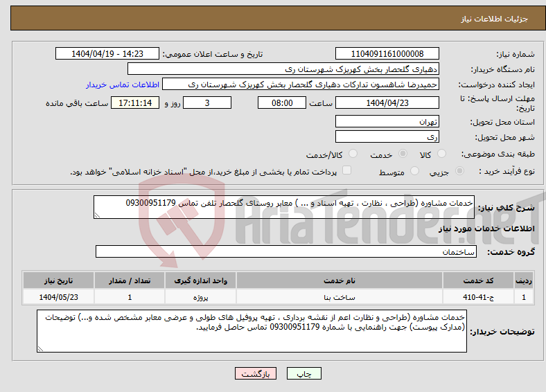Click the طبقه بندی موضوعی label
Image resolution: width=546 pixels, height=392 pixels.
pos(498,154)
